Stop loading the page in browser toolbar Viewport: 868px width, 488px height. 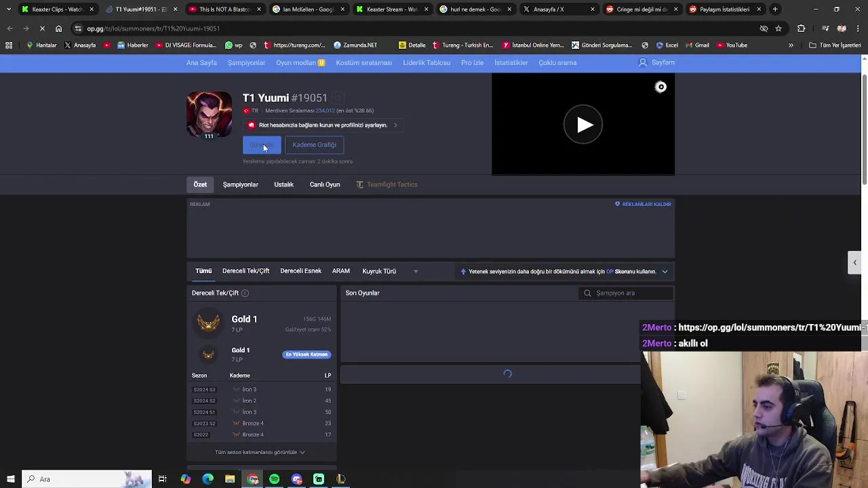coord(42,28)
